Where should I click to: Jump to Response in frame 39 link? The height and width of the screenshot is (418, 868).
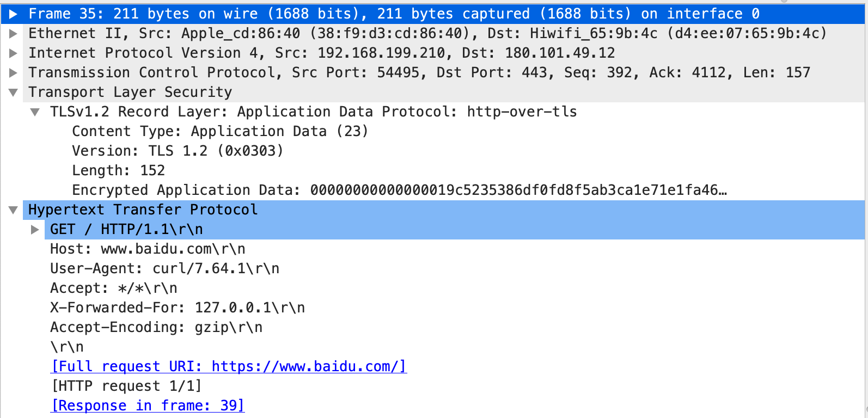tap(148, 406)
